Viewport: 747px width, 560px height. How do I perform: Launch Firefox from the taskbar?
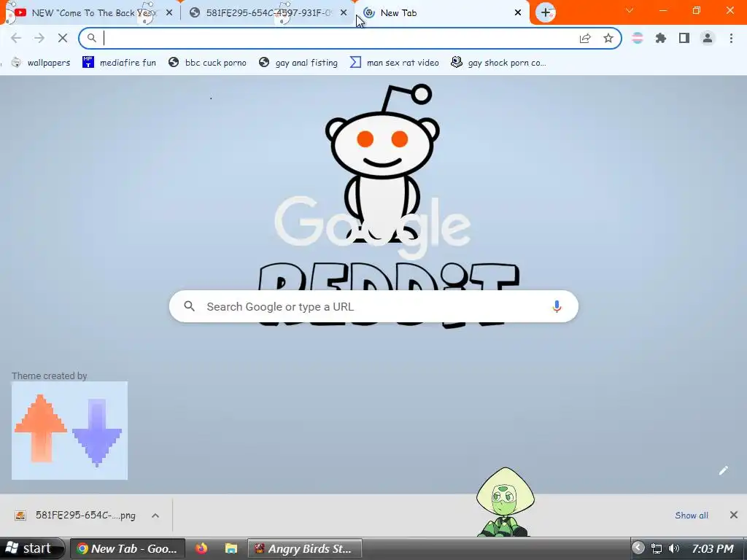201,548
